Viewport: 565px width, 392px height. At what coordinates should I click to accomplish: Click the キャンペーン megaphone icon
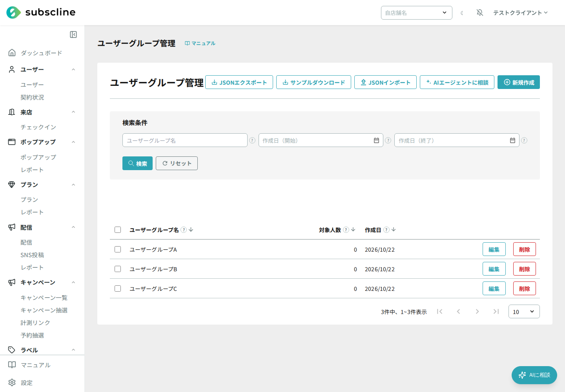(x=12, y=282)
